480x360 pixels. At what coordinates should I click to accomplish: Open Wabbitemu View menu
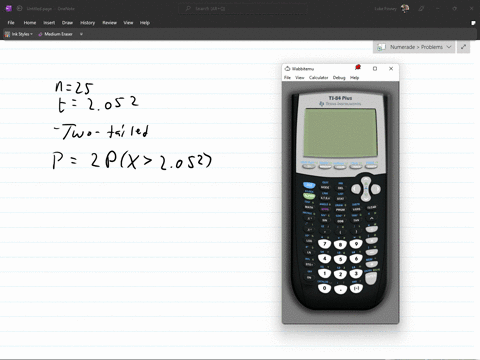tap(300, 77)
